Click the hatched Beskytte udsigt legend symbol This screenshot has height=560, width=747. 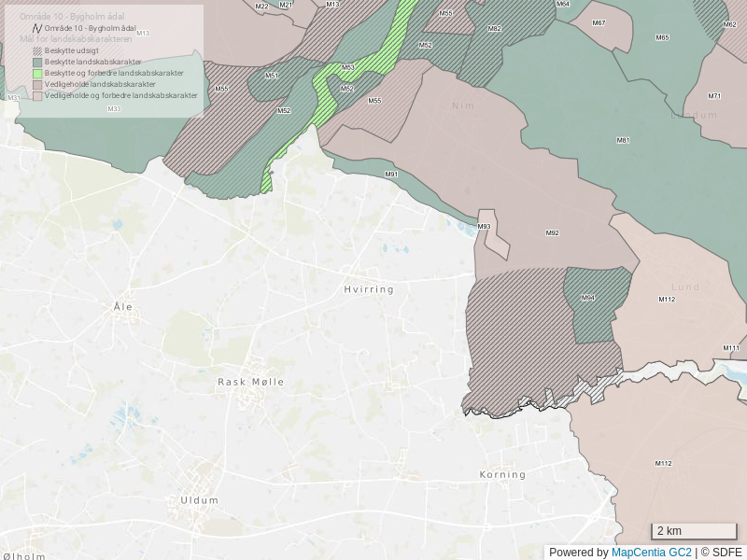click(37, 50)
